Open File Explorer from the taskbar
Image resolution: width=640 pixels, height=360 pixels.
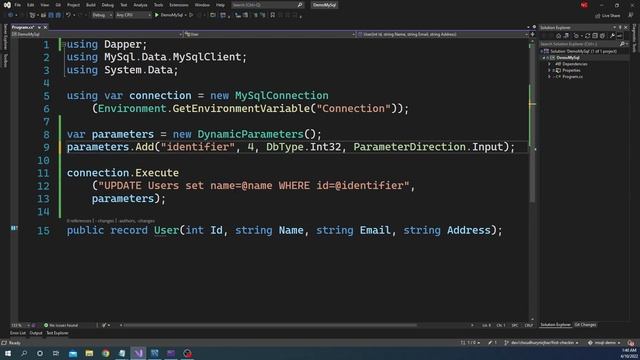click(x=89, y=353)
